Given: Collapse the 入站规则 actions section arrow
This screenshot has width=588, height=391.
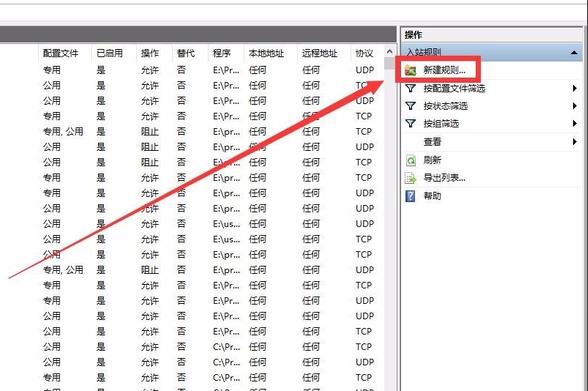Looking at the screenshot, I should coord(574,52).
